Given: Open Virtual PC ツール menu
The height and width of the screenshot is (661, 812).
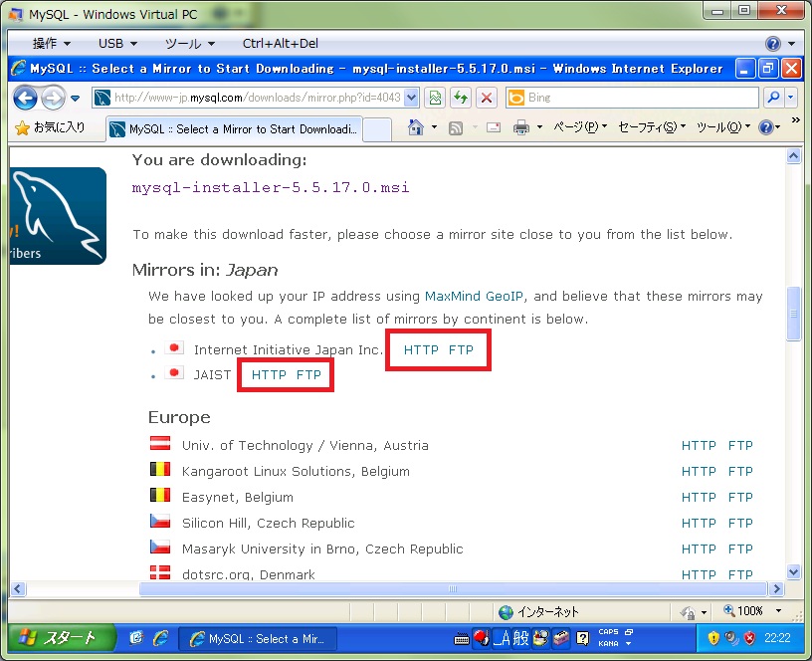Looking at the screenshot, I should [189, 44].
